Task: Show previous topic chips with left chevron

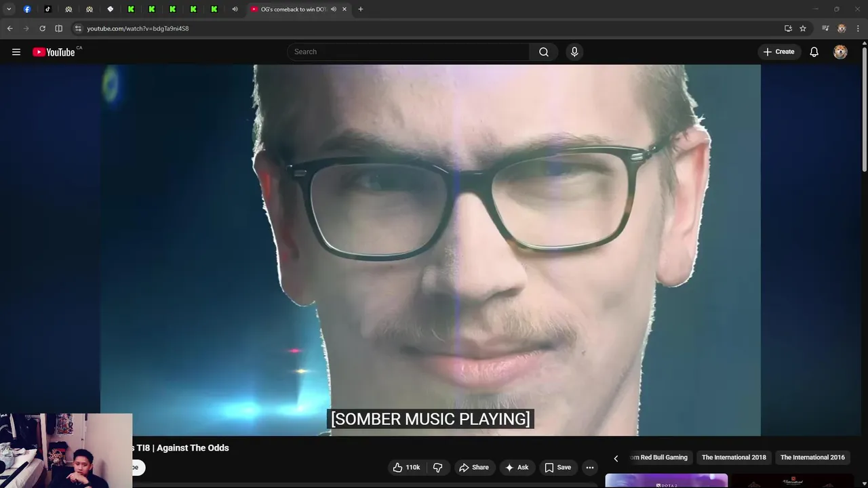Action: [616, 458]
